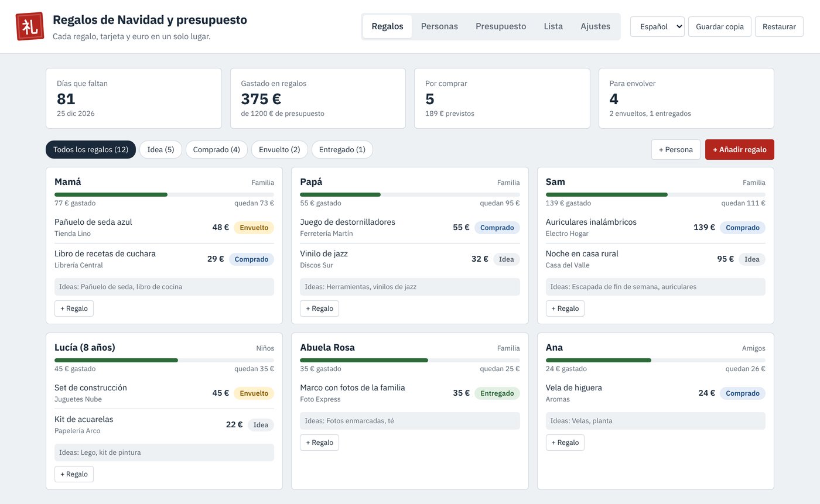Viewport: 820px width, 504px height.
Task: Click Mamá's budget progress bar
Action: pos(164,194)
